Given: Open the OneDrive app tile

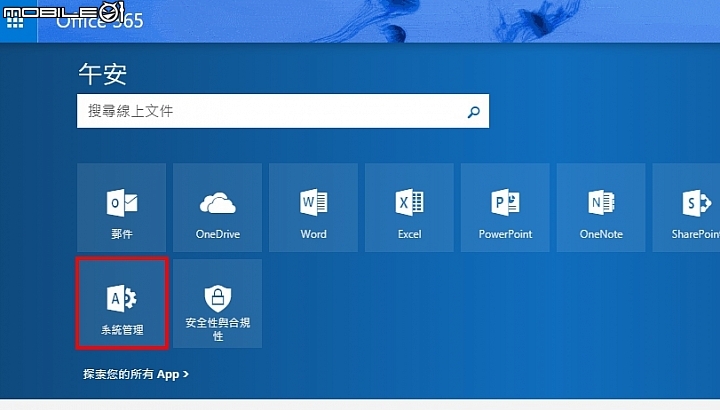Looking at the screenshot, I should [217, 208].
